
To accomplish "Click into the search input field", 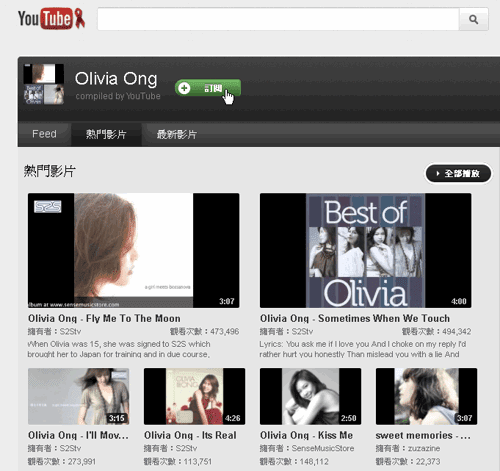I will click(x=278, y=19).
